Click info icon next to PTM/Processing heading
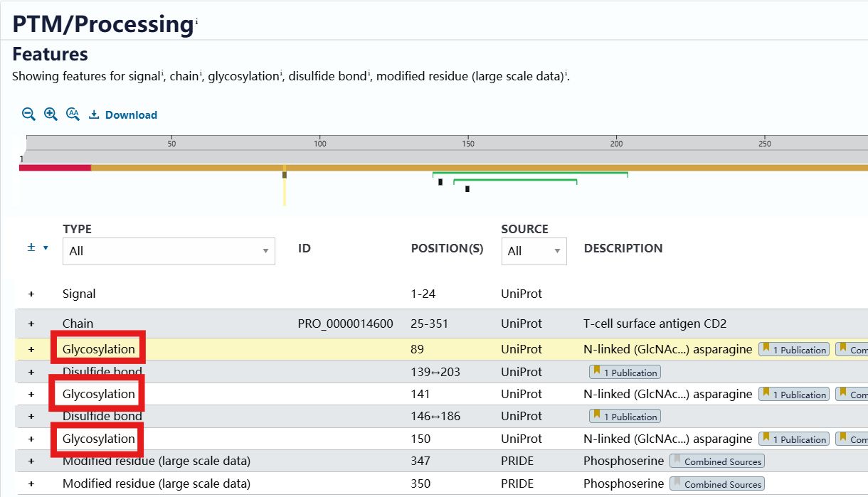Viewport: 868px width, 497px height. [x=196, y=23]
